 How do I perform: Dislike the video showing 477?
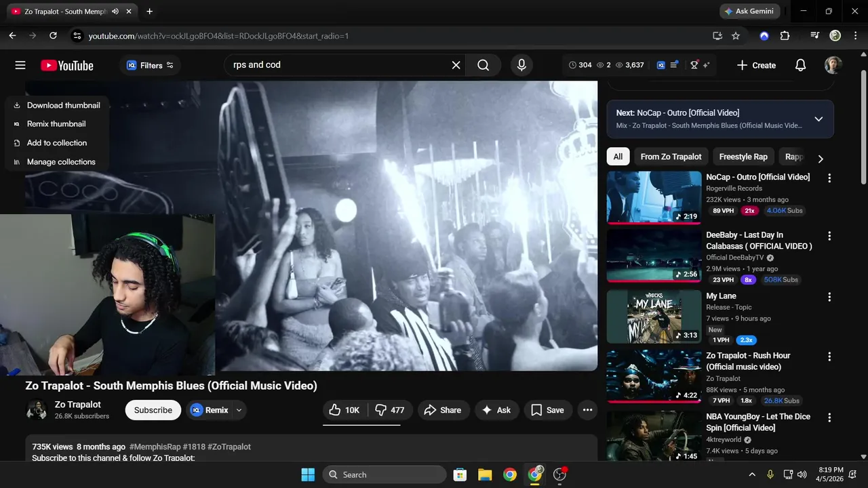pyautogui.click(x=391, y=410)
